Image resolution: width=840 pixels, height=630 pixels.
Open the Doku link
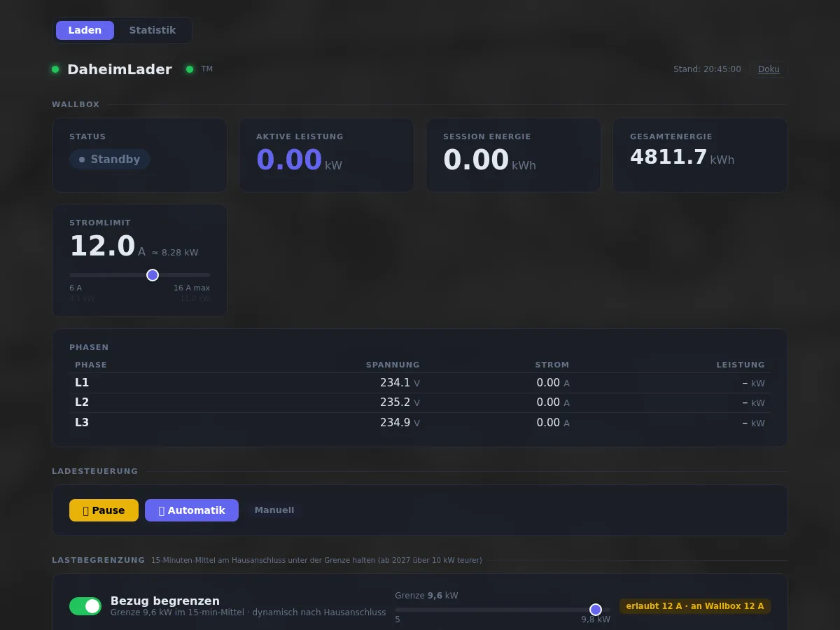tap(769, 69)
